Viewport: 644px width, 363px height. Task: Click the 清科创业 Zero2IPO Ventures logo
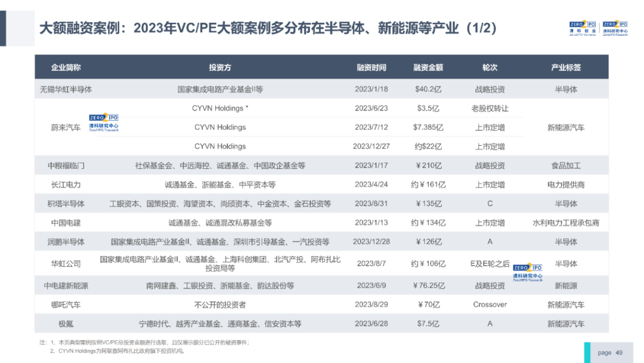(x=583, y=29)
